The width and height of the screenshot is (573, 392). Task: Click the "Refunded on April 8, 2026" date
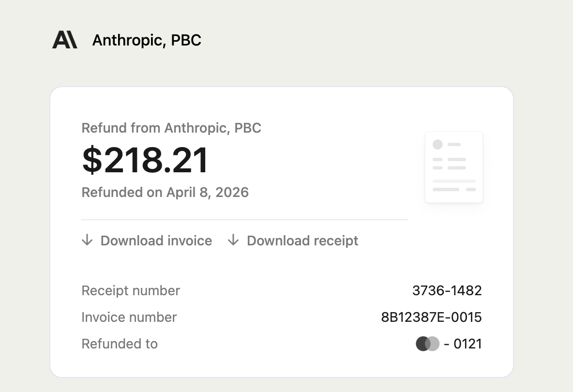165,192
